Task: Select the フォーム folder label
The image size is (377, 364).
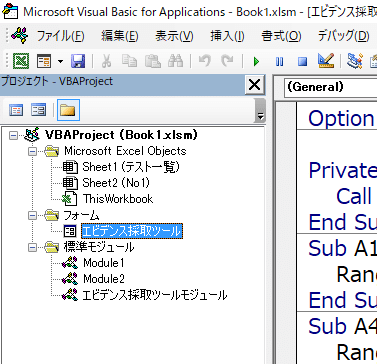Action: (81, 216)
